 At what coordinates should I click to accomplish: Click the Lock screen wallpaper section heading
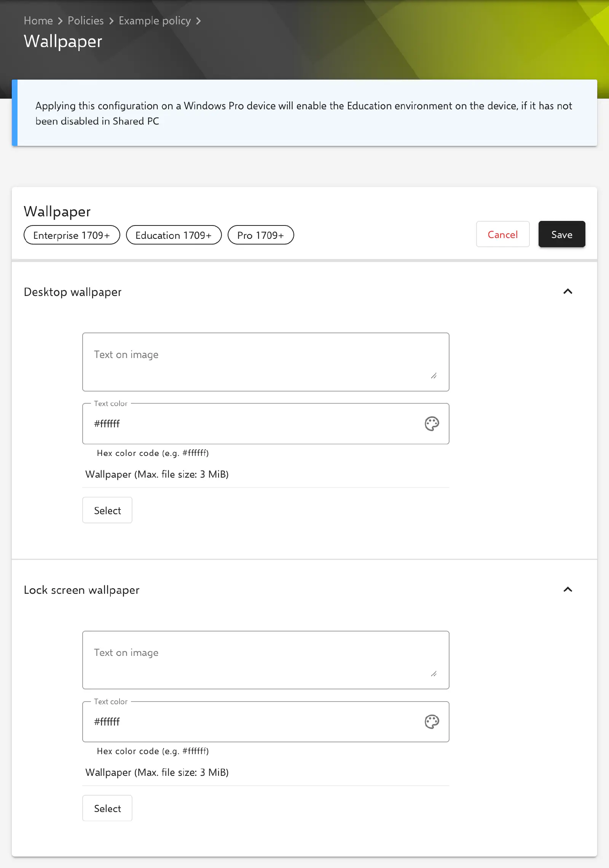82,590
